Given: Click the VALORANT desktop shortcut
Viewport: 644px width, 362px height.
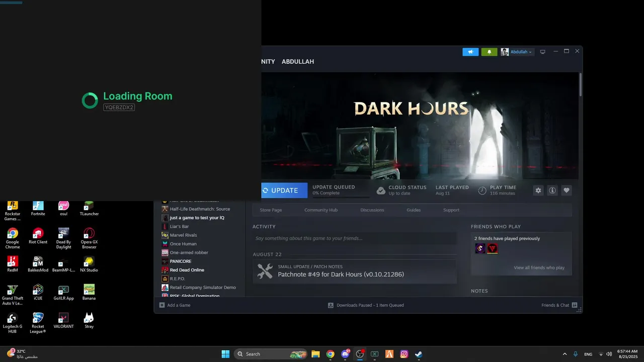Looking at the screenshot, I should tap(63, 320).
